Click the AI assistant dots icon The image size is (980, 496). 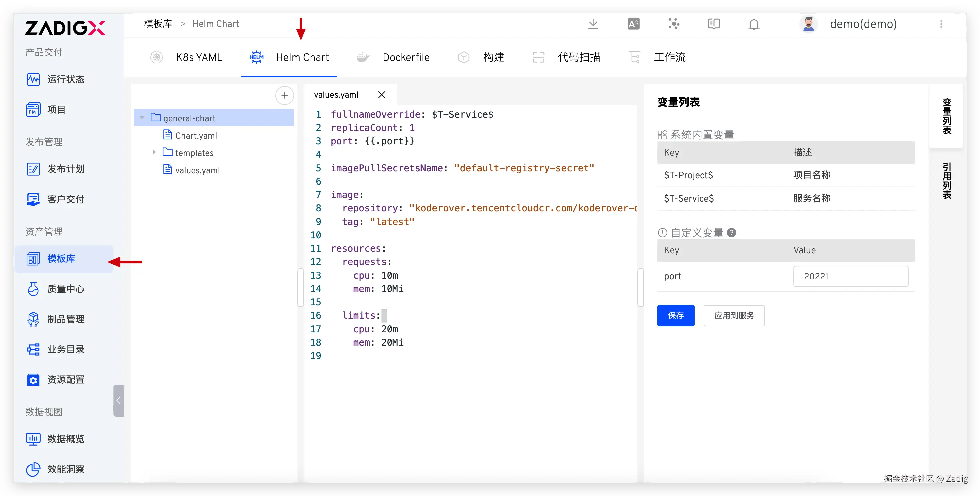pyautogui.click(x=673, y=24)
